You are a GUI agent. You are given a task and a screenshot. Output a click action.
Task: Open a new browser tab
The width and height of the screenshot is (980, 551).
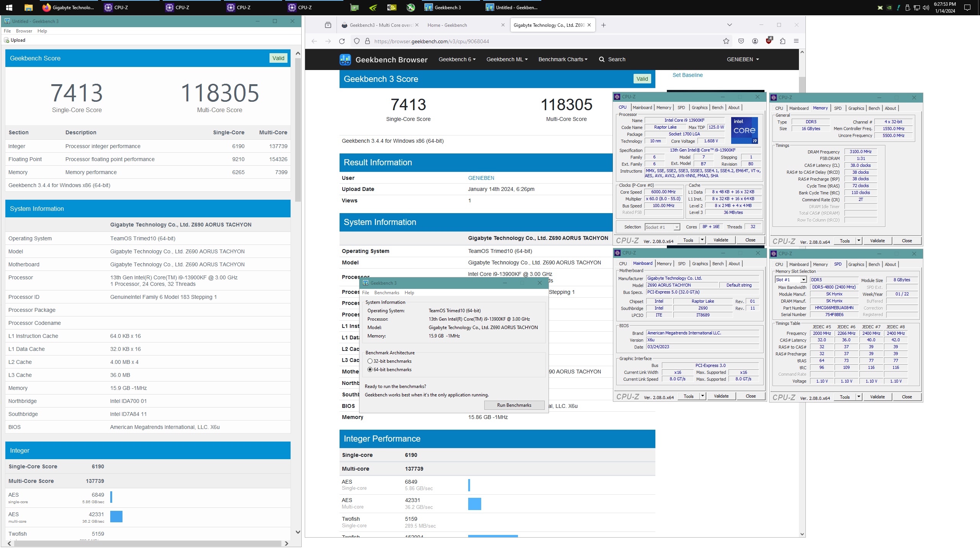pos(603,25)
